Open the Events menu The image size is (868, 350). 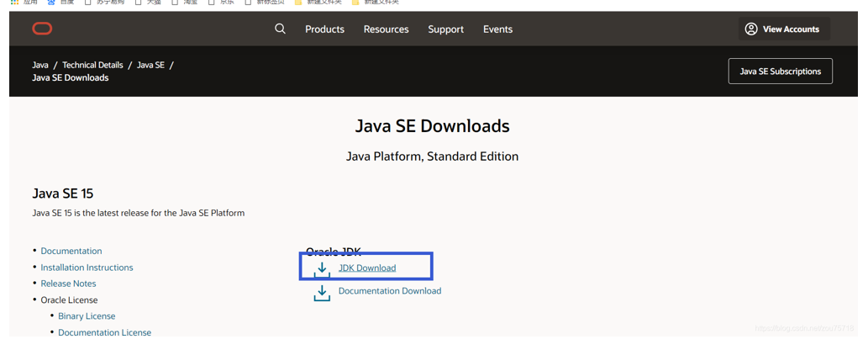497,29
